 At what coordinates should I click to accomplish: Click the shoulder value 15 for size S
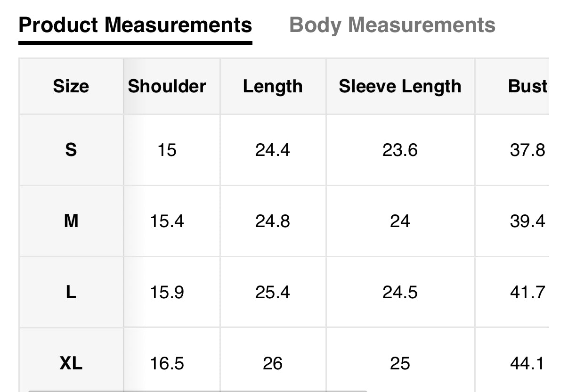coord(167,150)
